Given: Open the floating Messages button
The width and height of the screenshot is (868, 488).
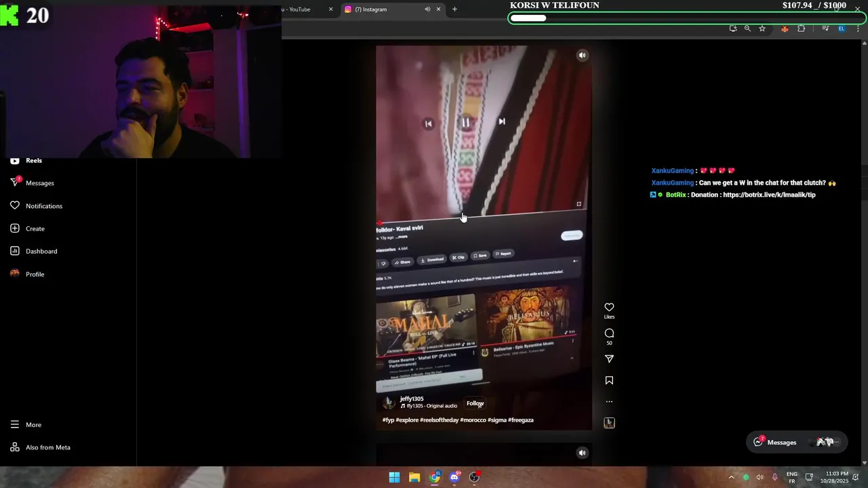Looking at the screenshot, I should pos(797,442).
